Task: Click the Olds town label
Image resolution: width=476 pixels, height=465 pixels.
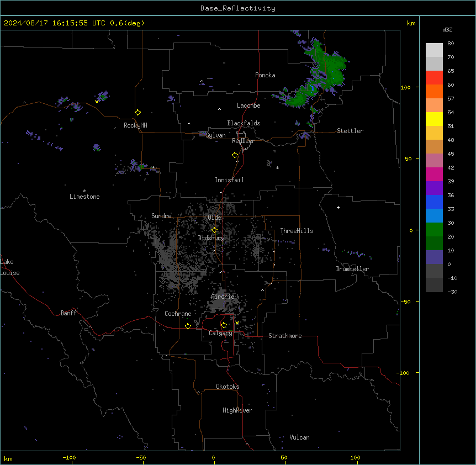Action: [214, 218]
